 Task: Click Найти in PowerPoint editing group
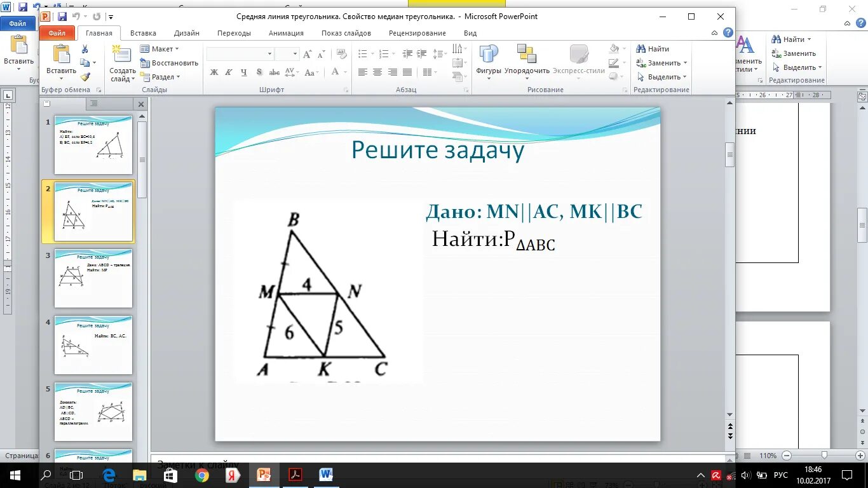click(653, 49)
